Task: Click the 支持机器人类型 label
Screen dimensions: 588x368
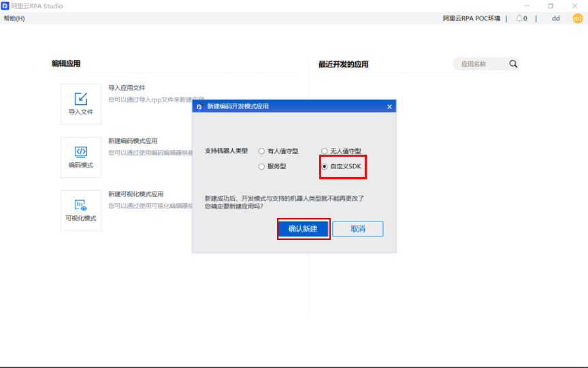Action: 226,151
